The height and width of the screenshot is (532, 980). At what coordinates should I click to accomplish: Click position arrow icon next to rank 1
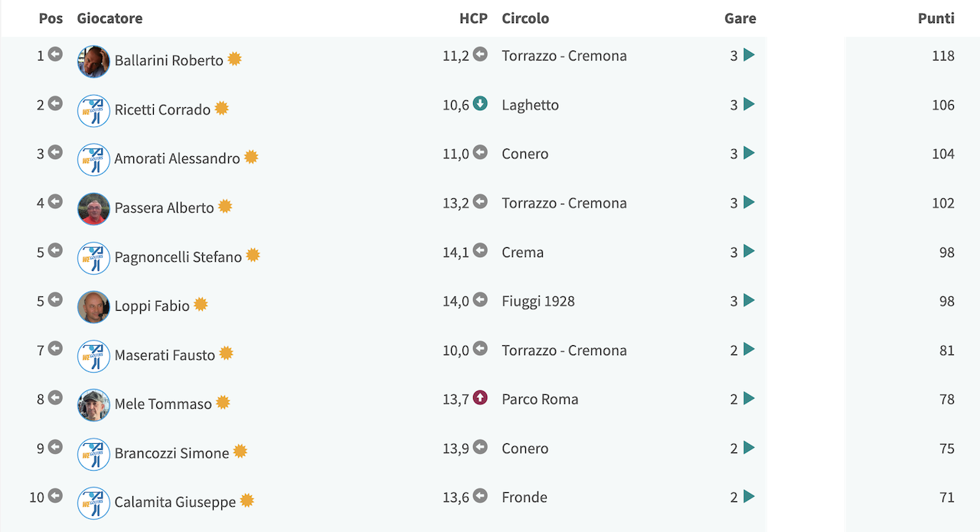pyautogui.click(x=55, y=54)
